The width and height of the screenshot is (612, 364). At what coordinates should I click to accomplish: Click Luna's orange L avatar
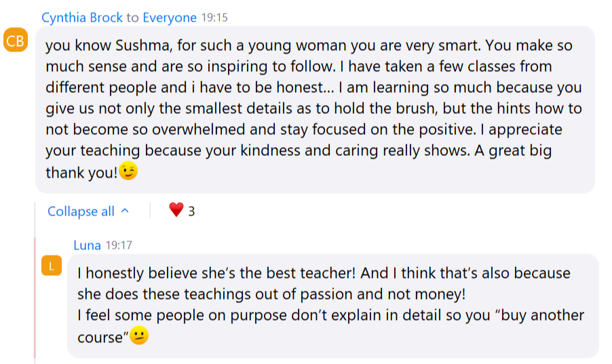point(52,266)
